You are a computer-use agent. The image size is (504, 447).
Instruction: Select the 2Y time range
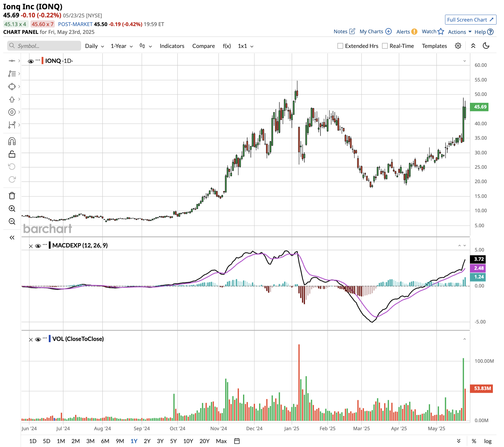tap(147, 441)
